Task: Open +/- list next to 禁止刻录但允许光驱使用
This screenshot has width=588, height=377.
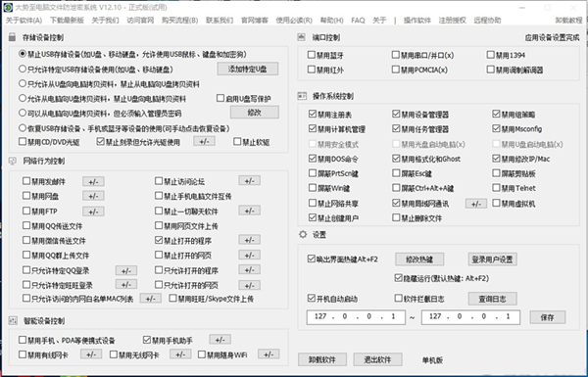Action: (205, 141)
